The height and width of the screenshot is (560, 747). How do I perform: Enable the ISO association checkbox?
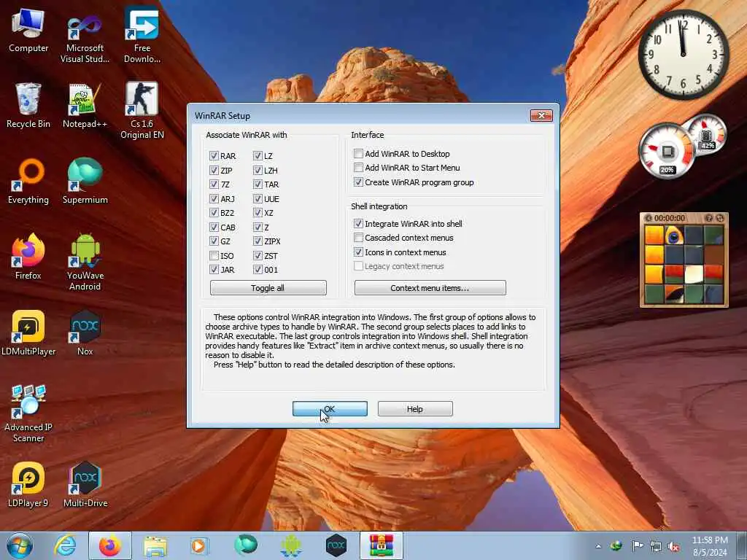[214, 256]
